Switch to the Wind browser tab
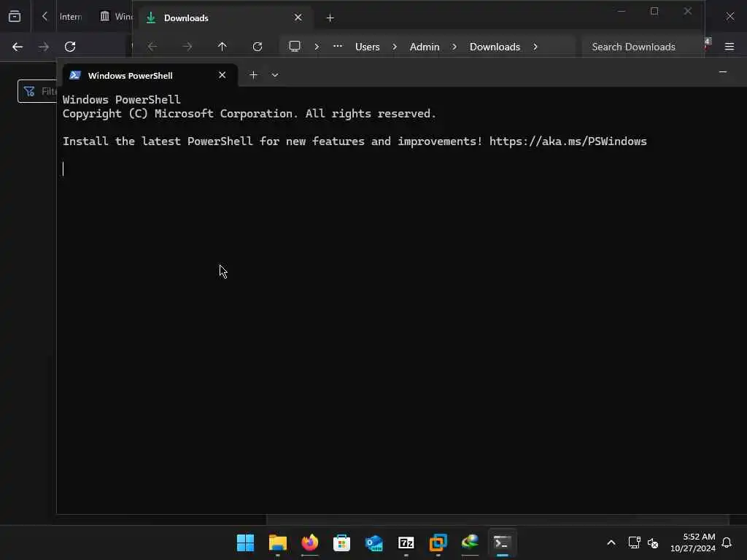This screenshot has height=560, width=747. [116, 17]
